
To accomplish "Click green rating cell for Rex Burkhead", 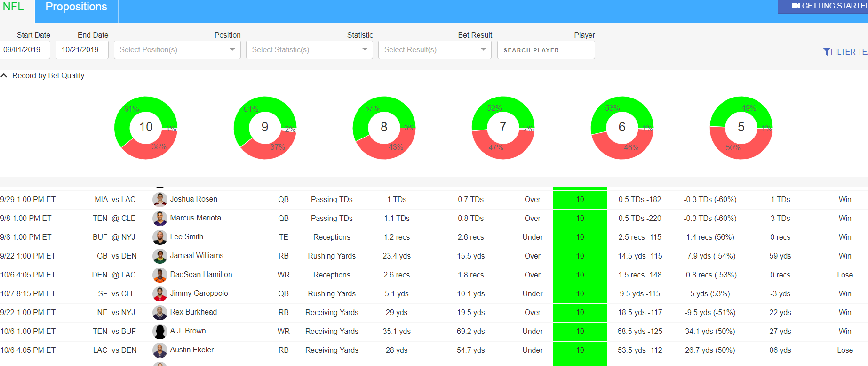I will (x=580, y=313).
